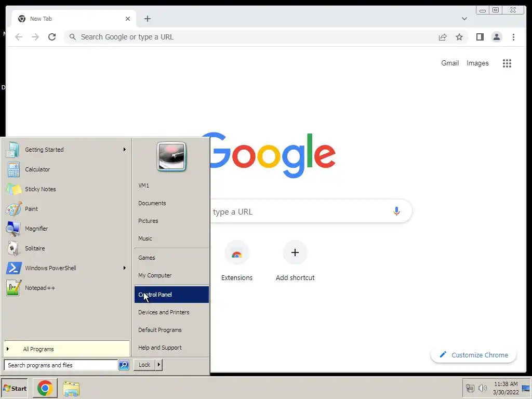Open the Getting Started icon in Start menu
The image size is (532, 399).
tap(13, 150)
